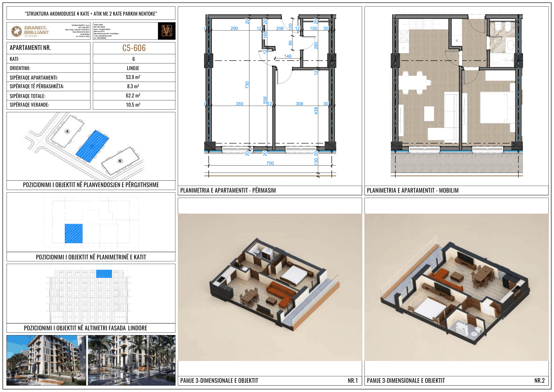Click the 8.3 m² shared area value
The width and height of the screenshot is (554, 392).
[133, 86]
